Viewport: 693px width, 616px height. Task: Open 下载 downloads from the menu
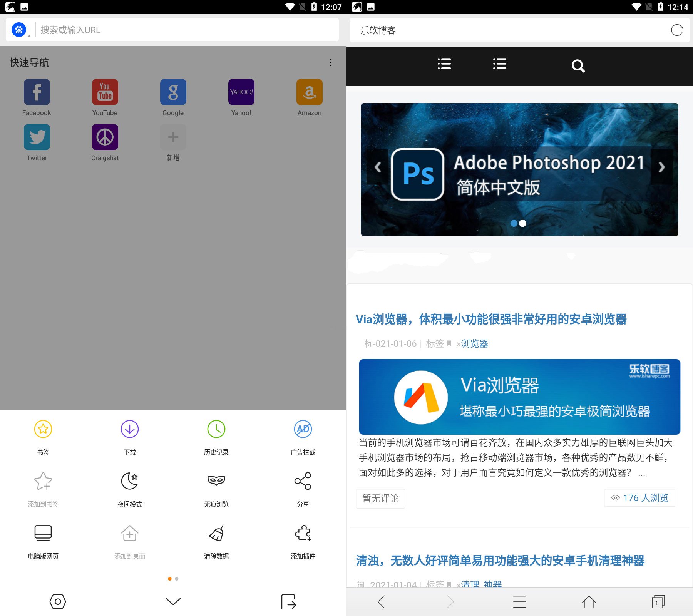(x=130, y=438)
